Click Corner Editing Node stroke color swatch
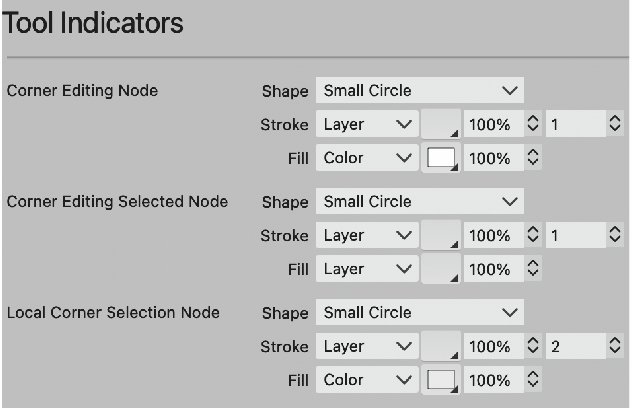Image resolution: width=632 pixels, height=408 pixels. pos(441,124)
